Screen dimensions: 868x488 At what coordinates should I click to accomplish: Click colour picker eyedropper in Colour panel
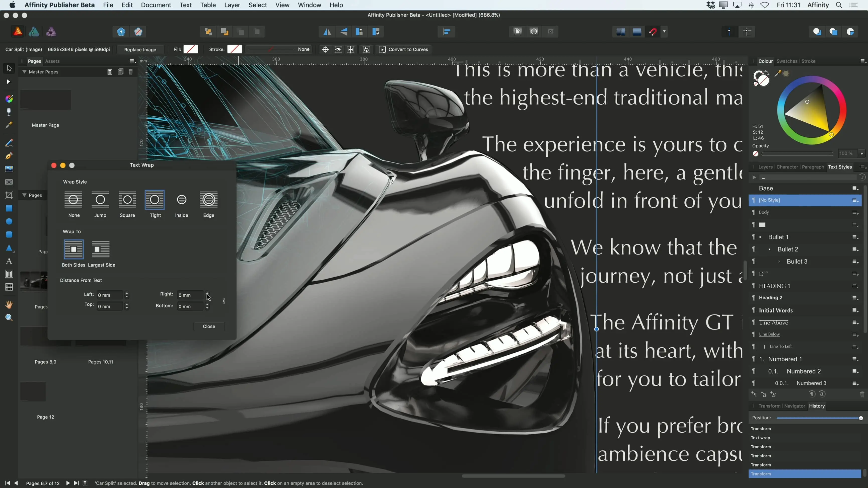coord(778,73)
